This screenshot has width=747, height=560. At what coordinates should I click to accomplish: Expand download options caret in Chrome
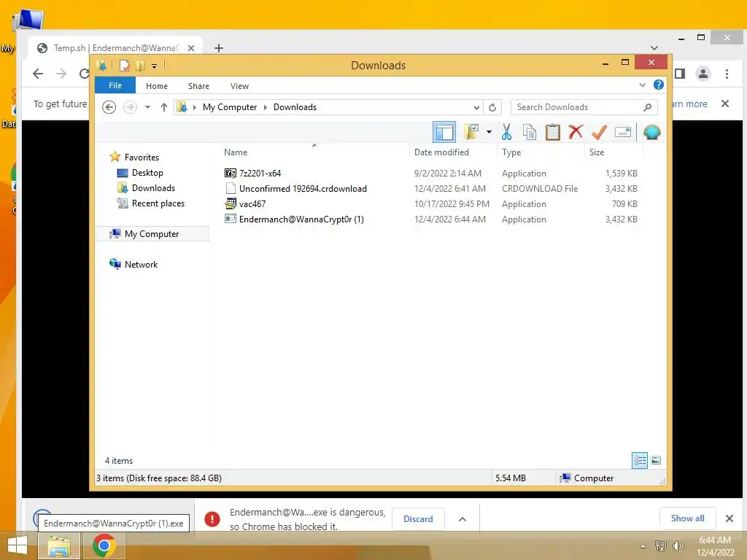[x=462, y=519]
